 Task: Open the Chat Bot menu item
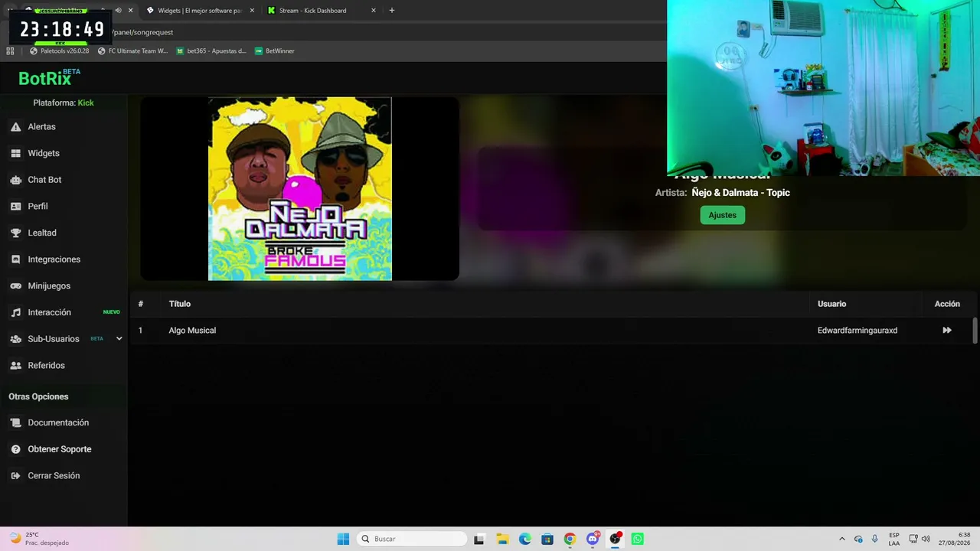[64, 180]
